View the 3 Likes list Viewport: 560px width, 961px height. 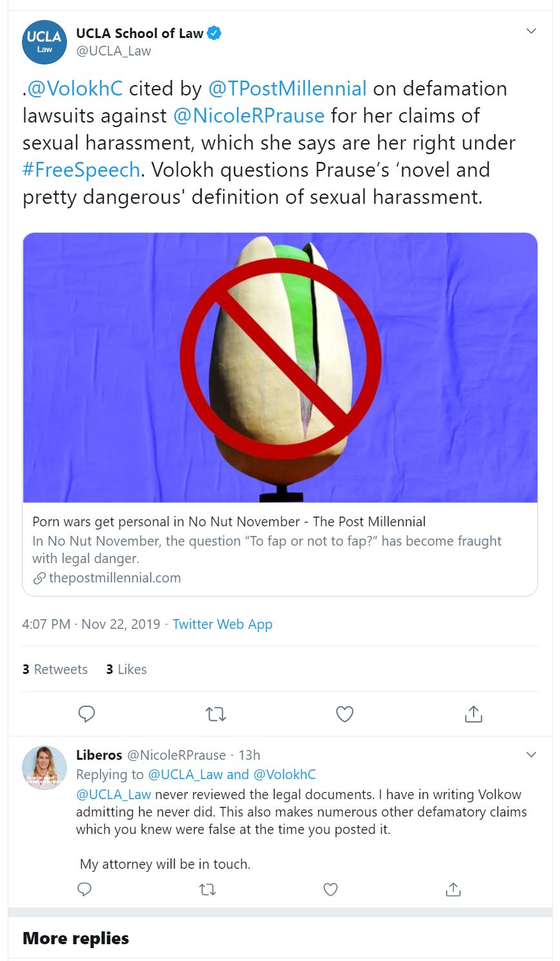point(126,669)
